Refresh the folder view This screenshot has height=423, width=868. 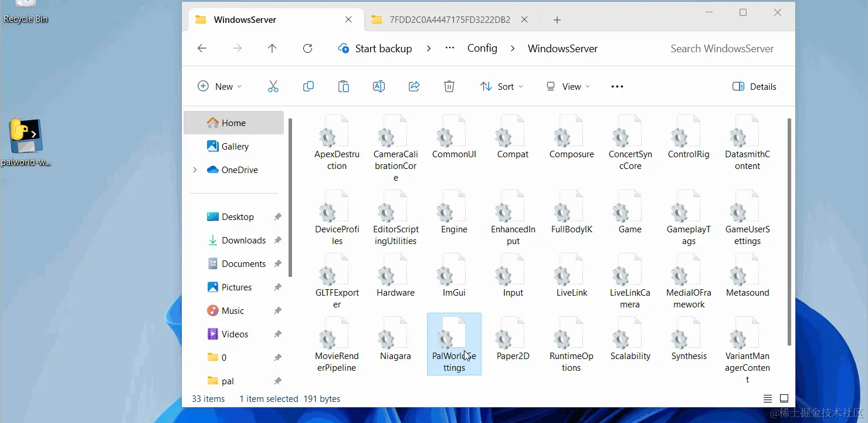[x=307, y=49]
